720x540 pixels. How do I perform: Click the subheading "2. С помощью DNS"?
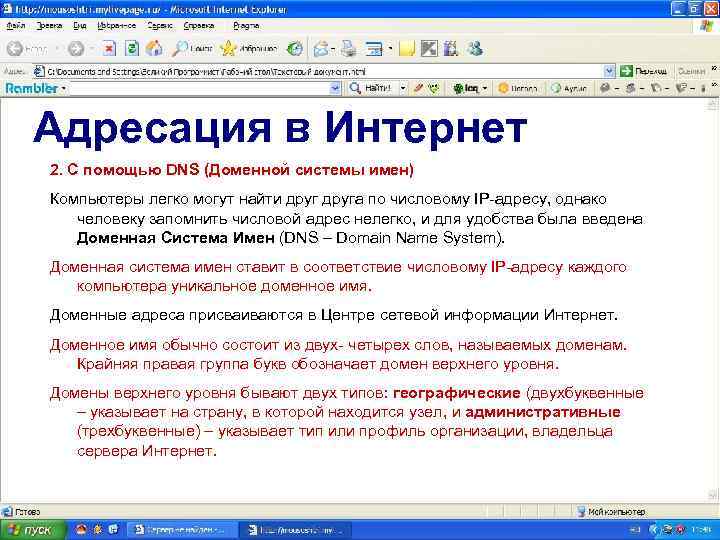point(124,170)
